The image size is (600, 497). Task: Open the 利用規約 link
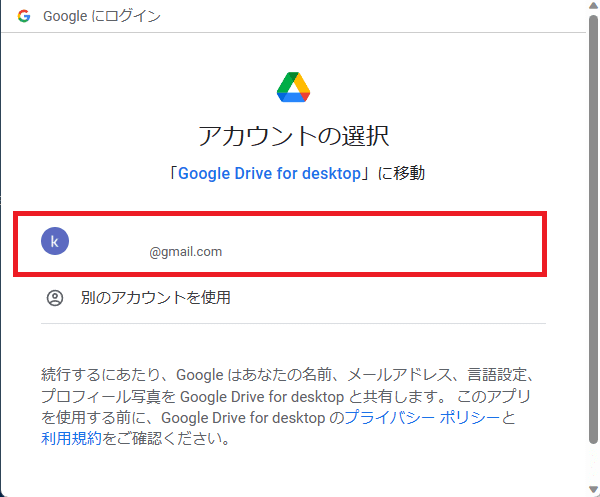71,438
